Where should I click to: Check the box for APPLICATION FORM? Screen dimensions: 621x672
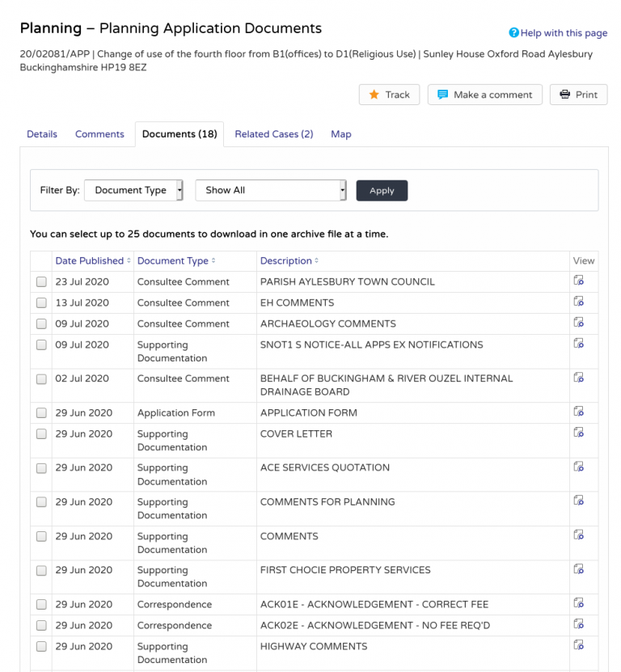pos(41,412)
